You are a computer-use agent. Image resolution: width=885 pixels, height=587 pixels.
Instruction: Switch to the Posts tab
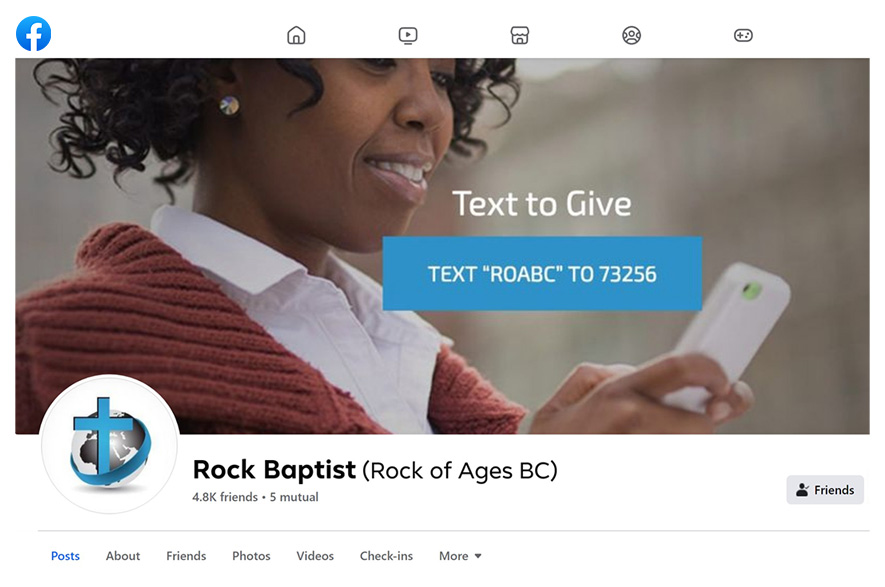coord(65,556)
